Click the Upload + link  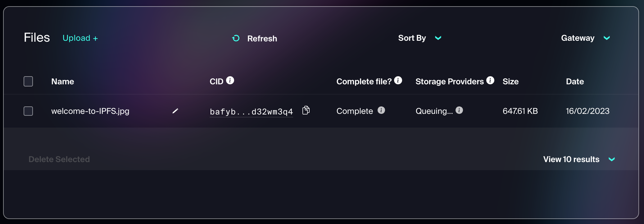[x=80, y=38]
